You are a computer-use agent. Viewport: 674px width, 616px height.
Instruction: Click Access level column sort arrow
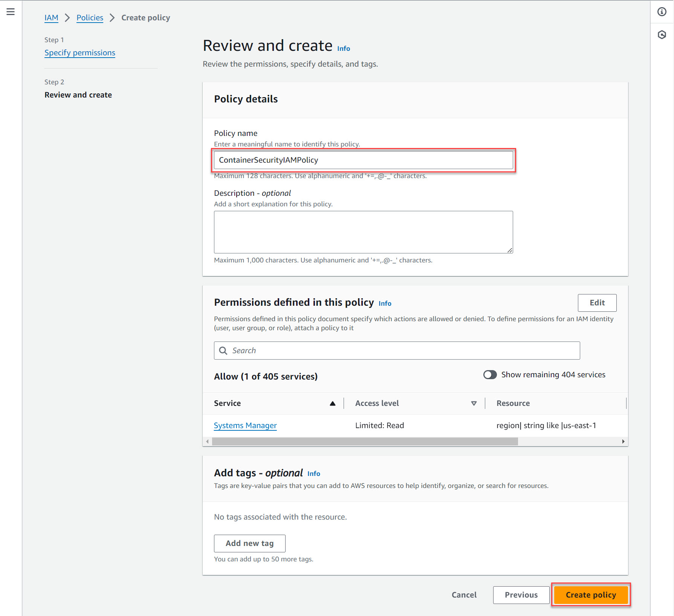point(474,403)
